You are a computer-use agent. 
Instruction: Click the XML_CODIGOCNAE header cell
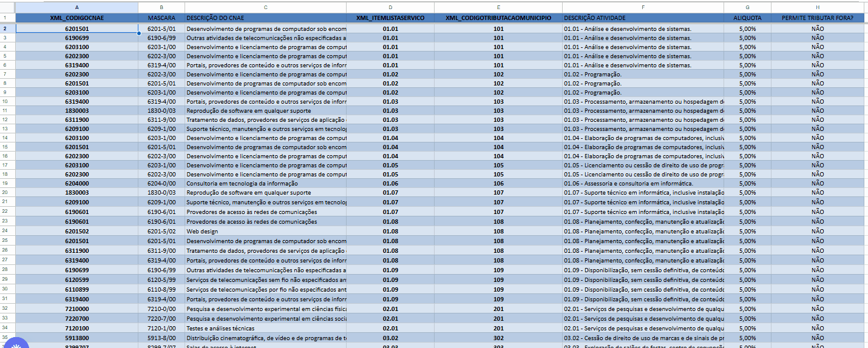point(76,18)
